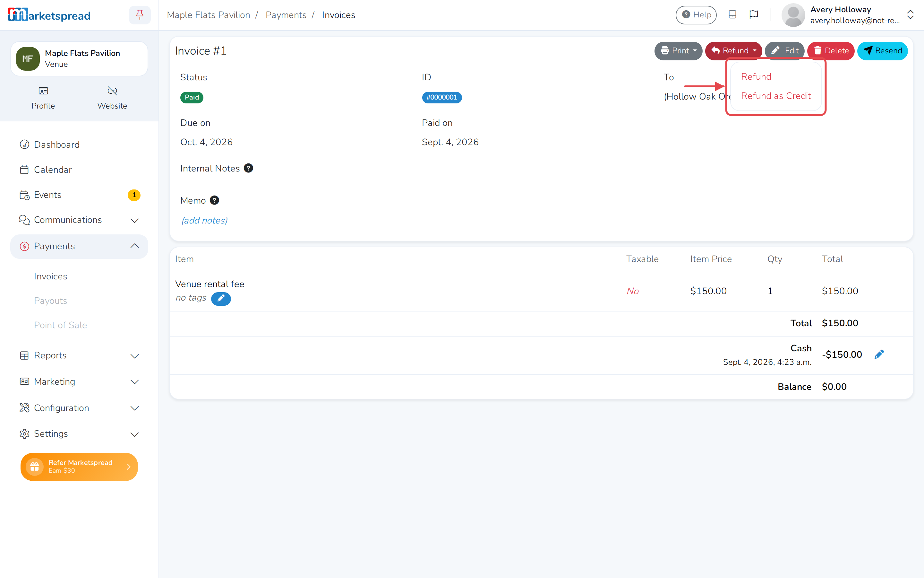Click the Delete invoice button
The width and height of the screenshot is (924, 578).
point(831,51)
